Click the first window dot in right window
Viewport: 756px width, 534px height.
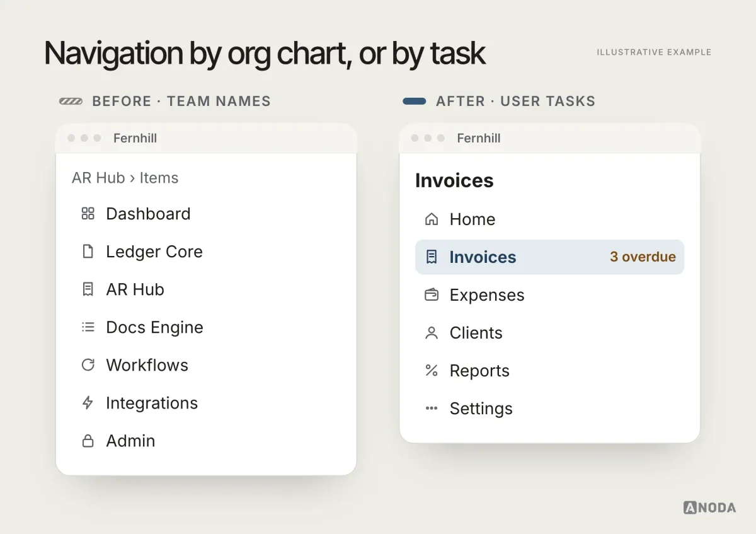point(415,138)
